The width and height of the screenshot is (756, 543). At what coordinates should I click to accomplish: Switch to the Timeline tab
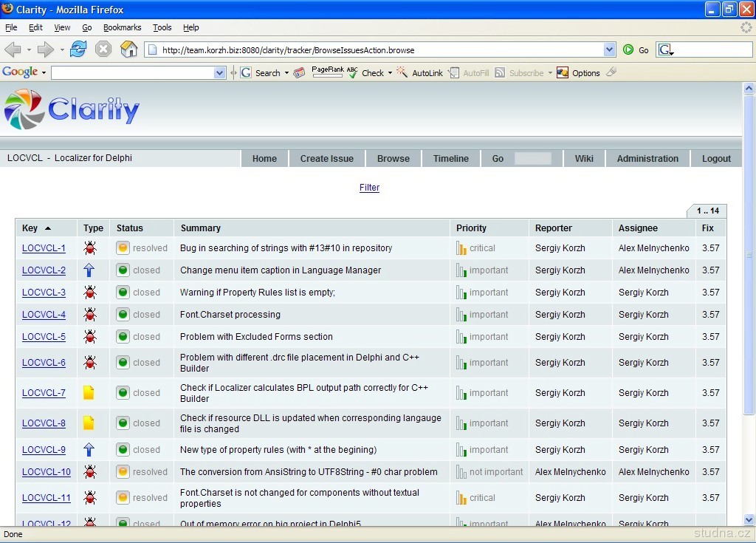click(450, 159)
